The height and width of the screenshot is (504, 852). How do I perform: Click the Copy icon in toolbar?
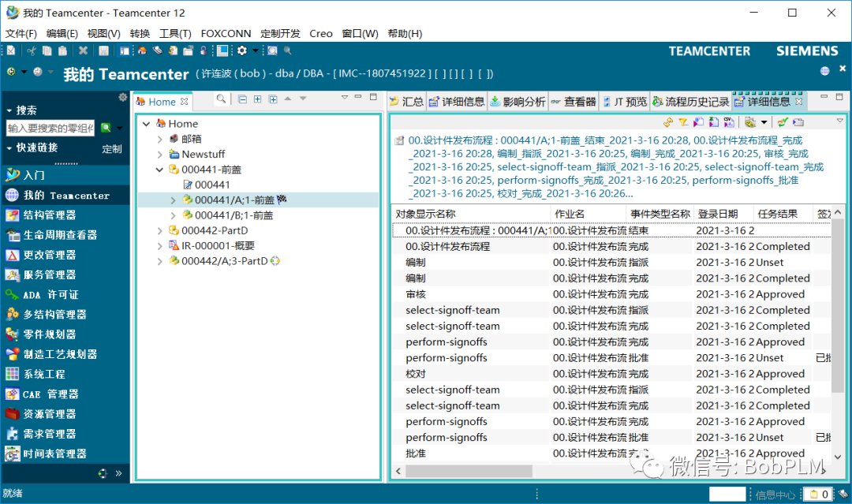(x=47, y=50)
